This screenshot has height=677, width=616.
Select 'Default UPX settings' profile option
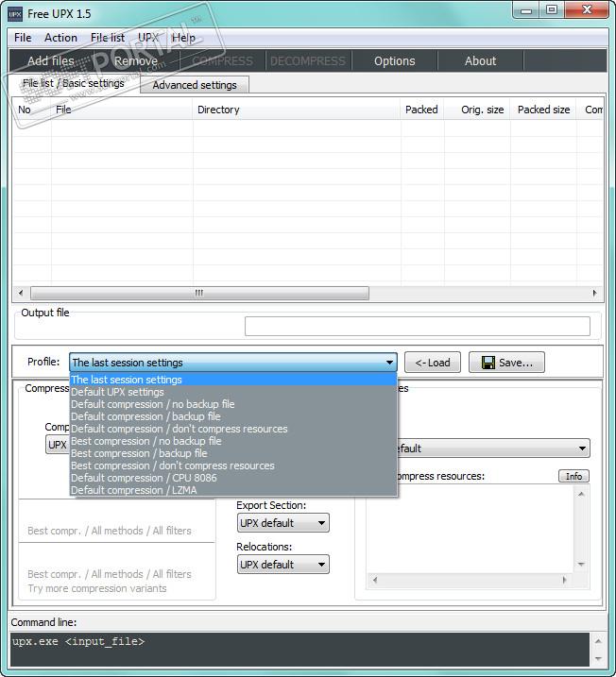pos(233,392)
